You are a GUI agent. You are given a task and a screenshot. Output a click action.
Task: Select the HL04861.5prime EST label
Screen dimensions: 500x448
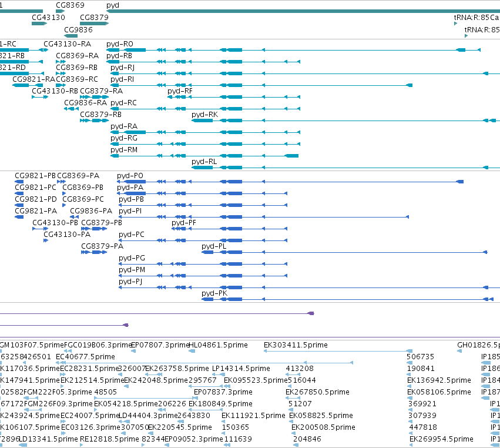(x=219, y=345)
